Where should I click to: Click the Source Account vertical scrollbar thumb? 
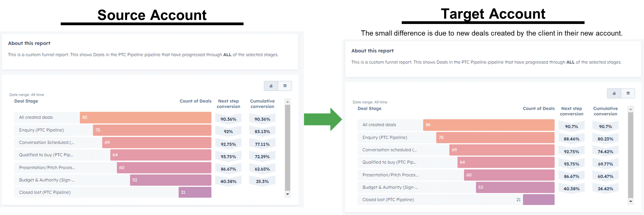(x=287, y=148)
